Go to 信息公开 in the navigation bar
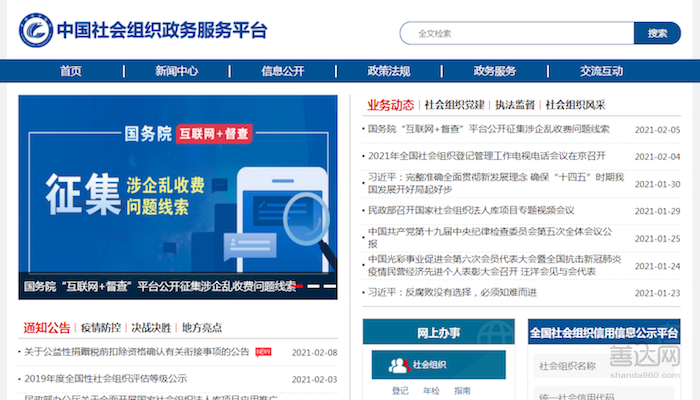This screenshot has width=700, height=400. point(282,71)
